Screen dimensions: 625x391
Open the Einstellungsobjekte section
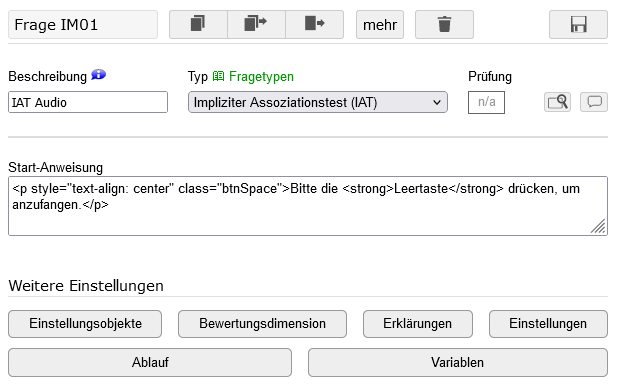click(85, 324)
